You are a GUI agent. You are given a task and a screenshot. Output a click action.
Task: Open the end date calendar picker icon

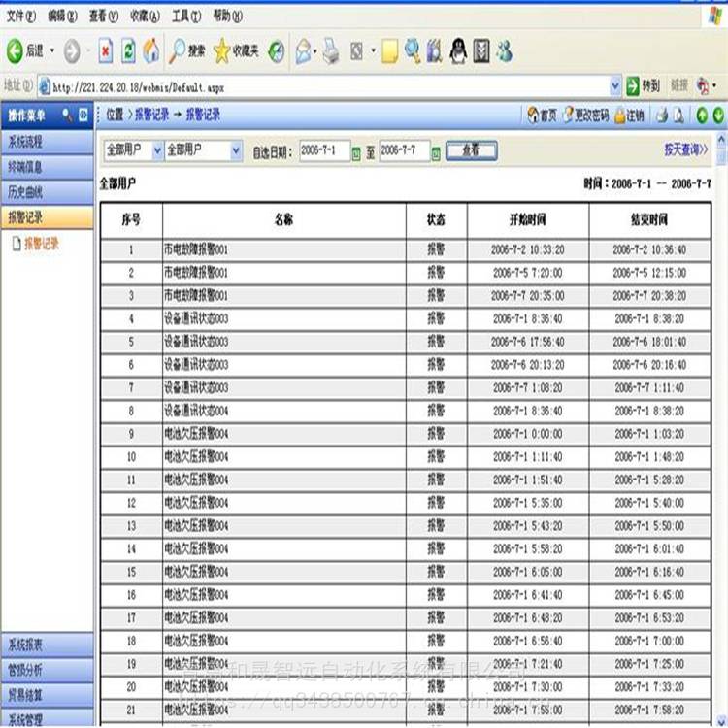click(436, 153)
